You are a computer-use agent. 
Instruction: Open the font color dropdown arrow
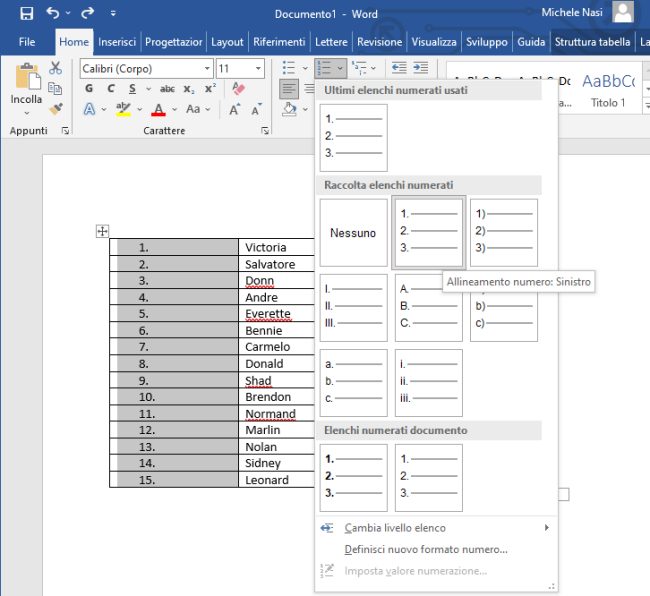tap(175, 109)
